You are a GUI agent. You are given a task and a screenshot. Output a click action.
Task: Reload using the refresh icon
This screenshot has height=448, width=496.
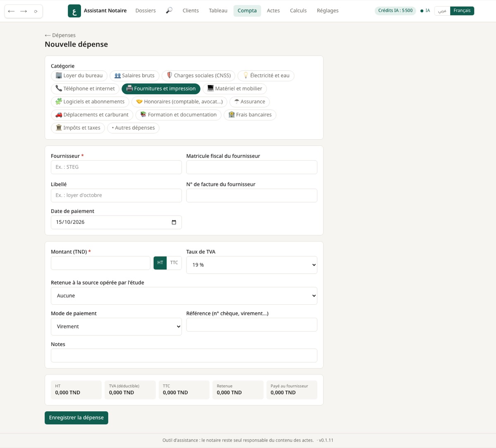(36, 11)
